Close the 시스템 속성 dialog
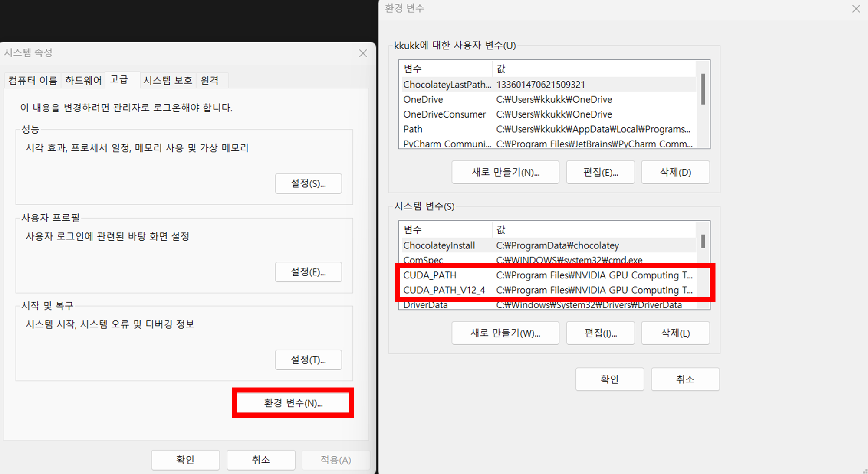868x474 pixels. 363,53
